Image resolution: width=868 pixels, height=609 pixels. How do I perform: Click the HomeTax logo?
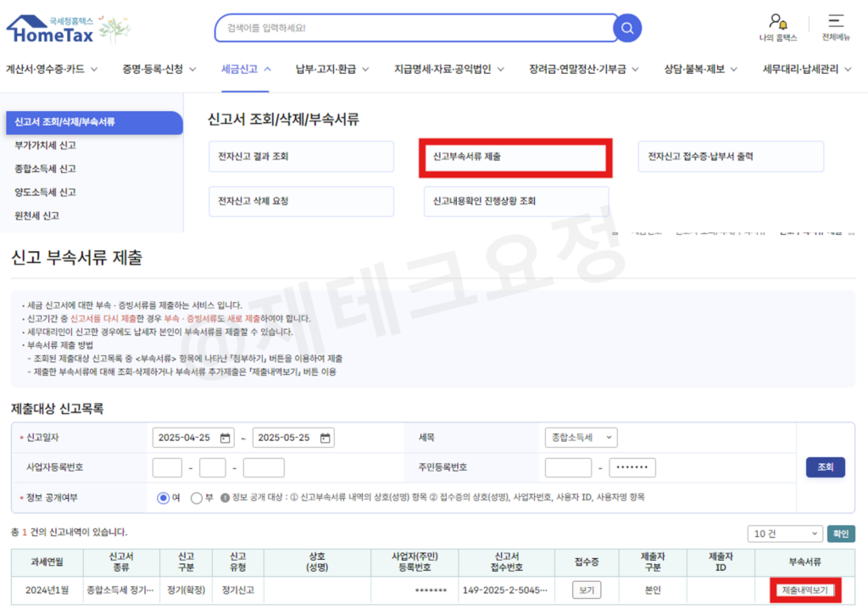(50, 29)
